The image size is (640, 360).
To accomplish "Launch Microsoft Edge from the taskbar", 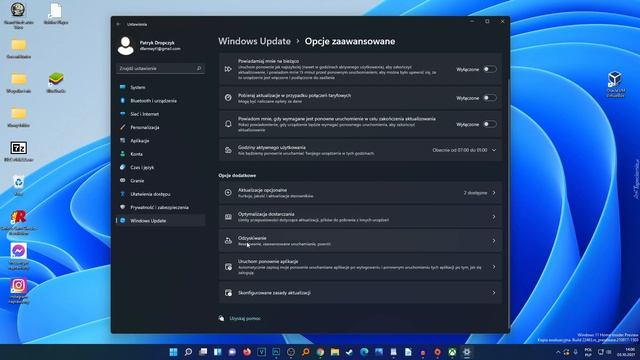I will coord(364,352).
